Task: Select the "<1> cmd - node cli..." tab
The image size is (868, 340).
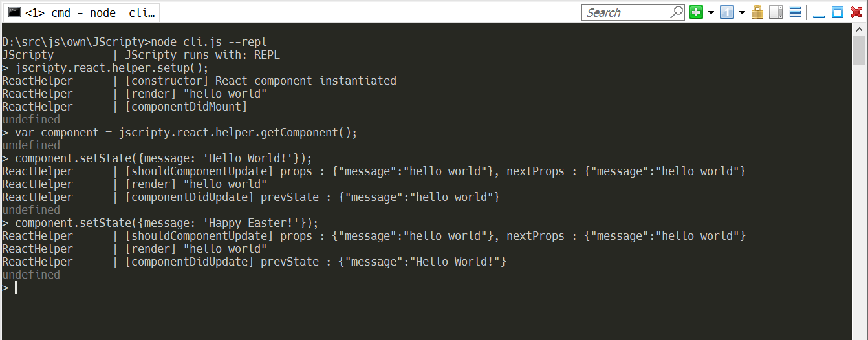Action: (81, 13)
